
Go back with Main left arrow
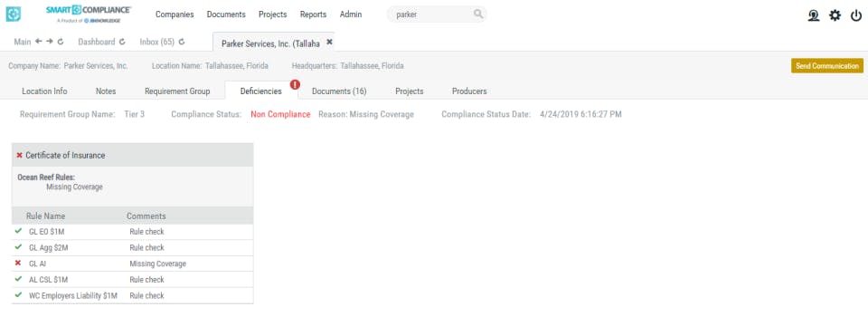coord(38,42)
